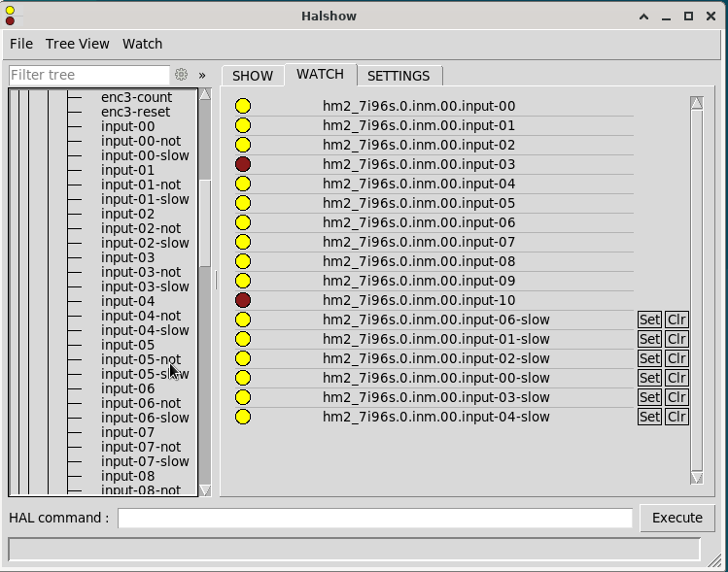728x572 pixels.
Task: Click the yellow LED for input-01
Action: coord(243,125)
